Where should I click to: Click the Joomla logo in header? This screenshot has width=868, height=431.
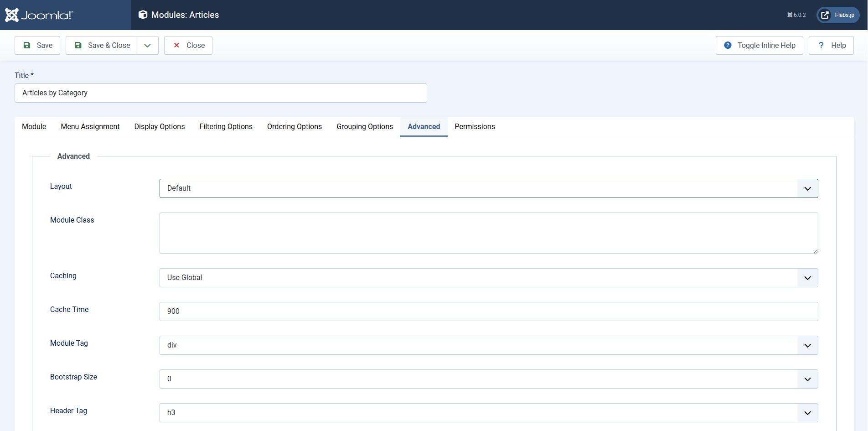[x=39, y=15]
